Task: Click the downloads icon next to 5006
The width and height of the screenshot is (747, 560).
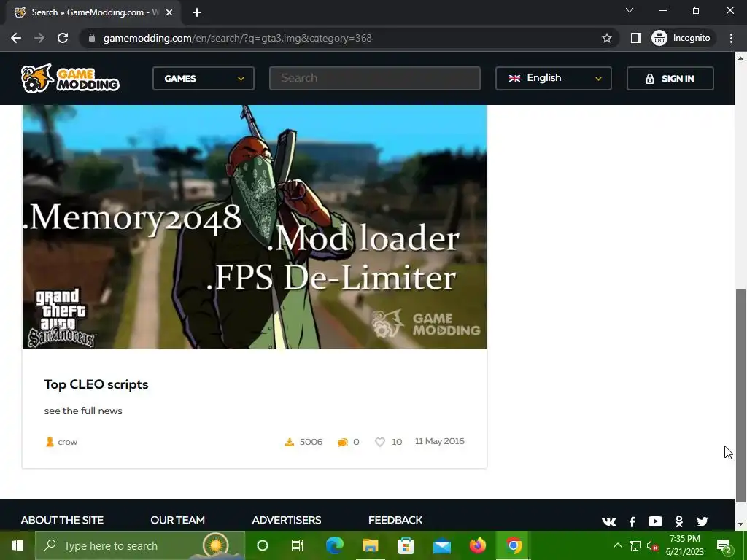Action: [289, 442]
